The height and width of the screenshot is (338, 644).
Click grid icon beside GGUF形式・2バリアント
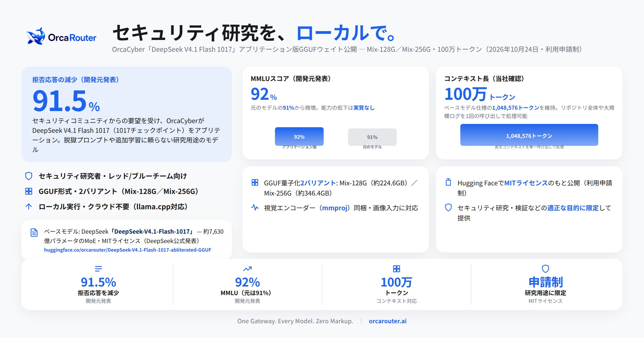coord(29,191)
